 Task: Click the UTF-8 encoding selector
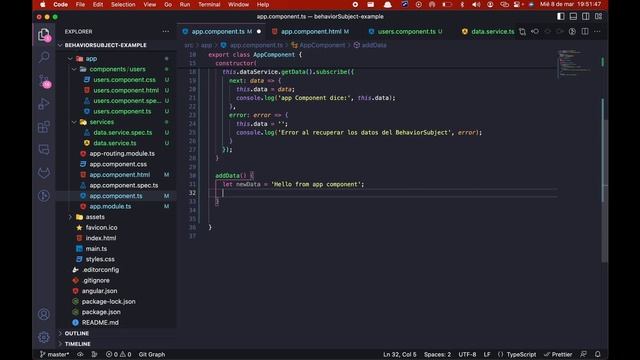467,354
